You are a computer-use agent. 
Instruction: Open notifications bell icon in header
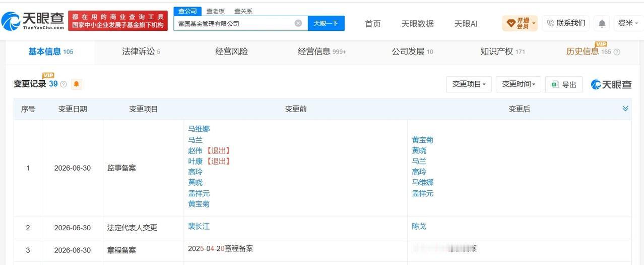tap(602, 23)
